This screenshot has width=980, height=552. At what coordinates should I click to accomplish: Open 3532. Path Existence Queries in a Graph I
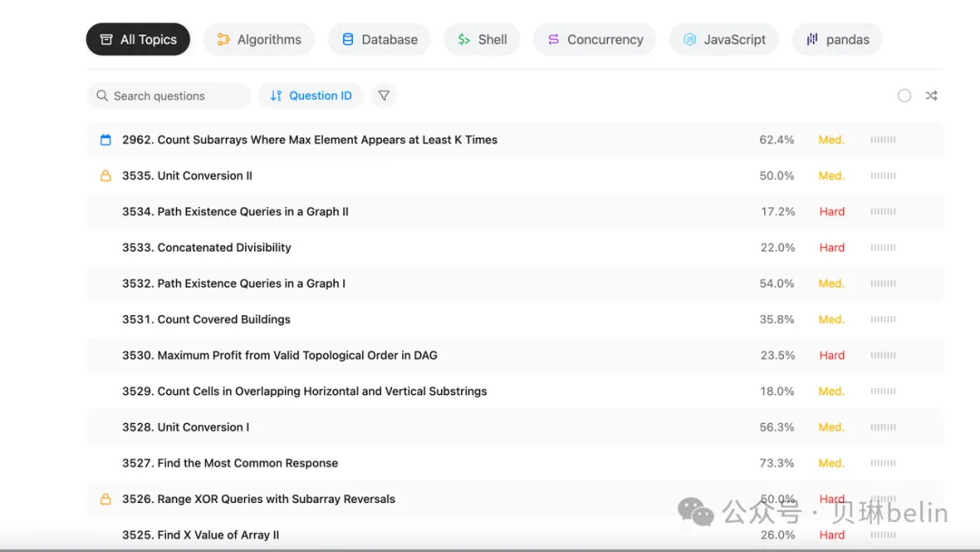click(x=234, y=283)
